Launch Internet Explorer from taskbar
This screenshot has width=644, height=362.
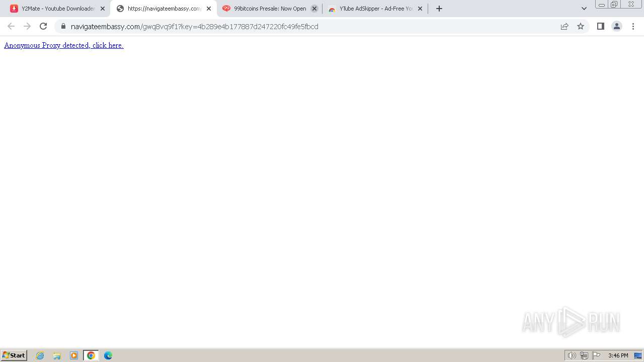coord(40,355)
